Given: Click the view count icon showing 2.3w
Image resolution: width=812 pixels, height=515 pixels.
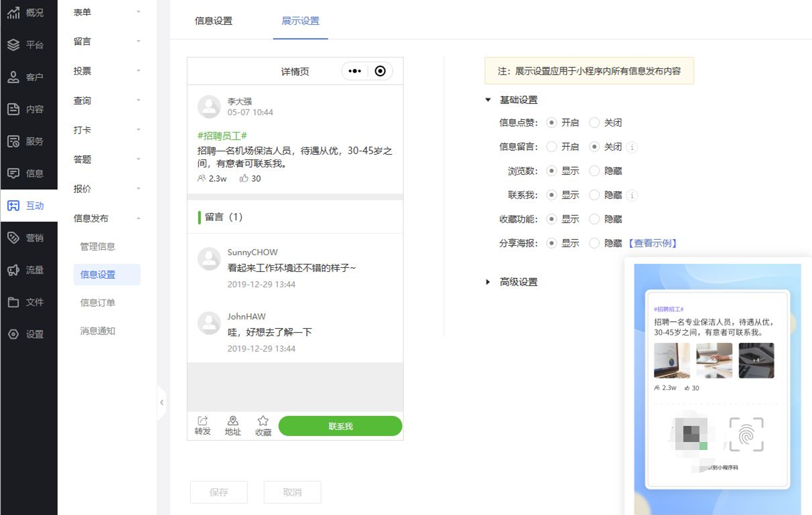Looking at the screenshot, I should (x=202, y=179).
